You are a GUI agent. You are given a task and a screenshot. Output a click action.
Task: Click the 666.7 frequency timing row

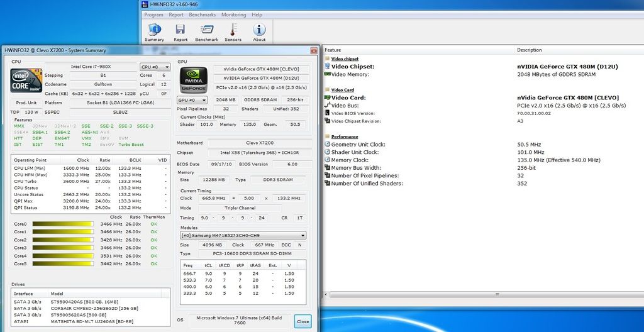pyautogui.click(x=243, y=274)
